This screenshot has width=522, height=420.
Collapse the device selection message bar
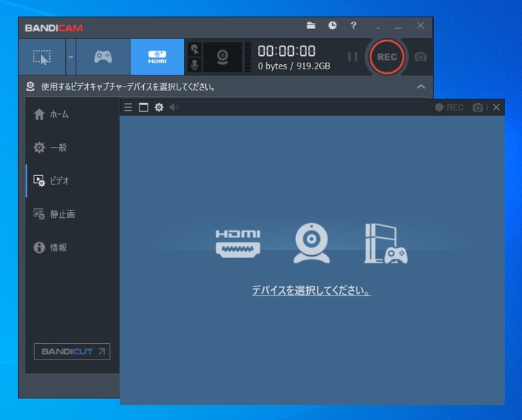pyautogui.click(x=421, y=87)
